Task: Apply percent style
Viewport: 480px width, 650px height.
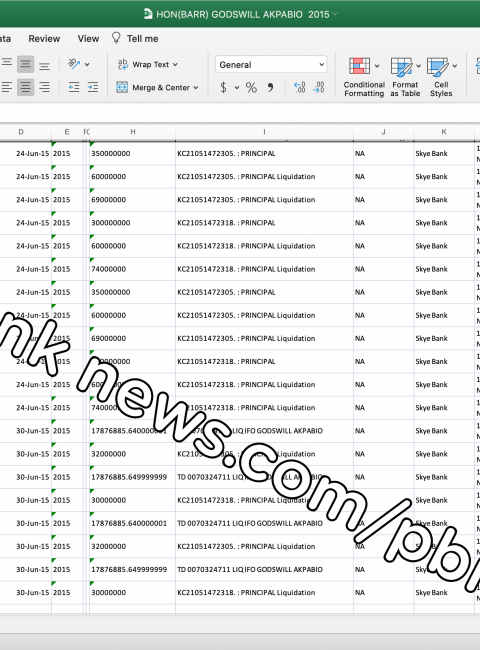Action: coord(251,87)
